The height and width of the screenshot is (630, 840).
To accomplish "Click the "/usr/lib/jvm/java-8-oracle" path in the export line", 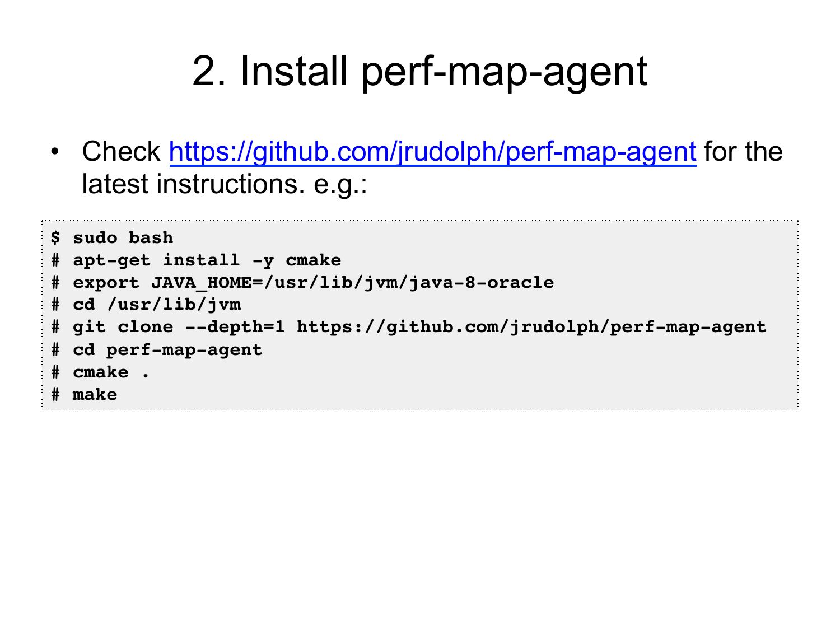I will 409,283.
